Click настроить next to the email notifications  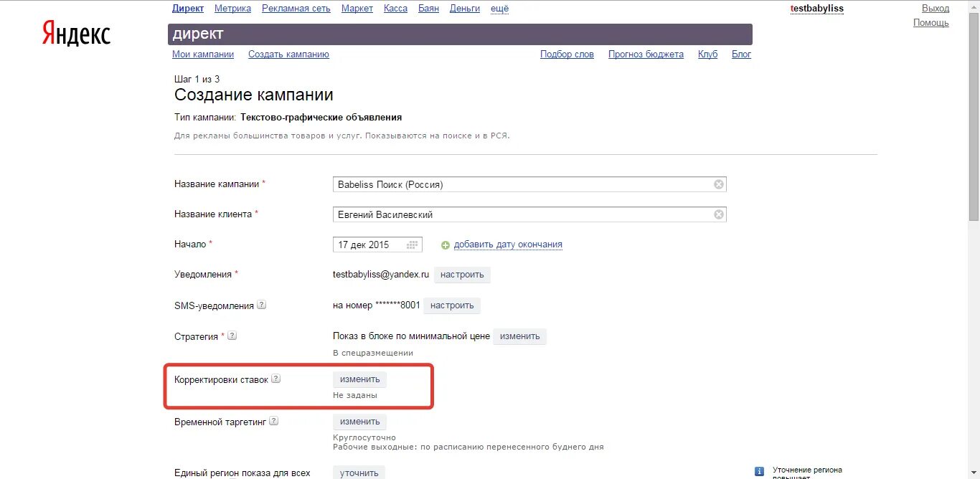point(462,275)
